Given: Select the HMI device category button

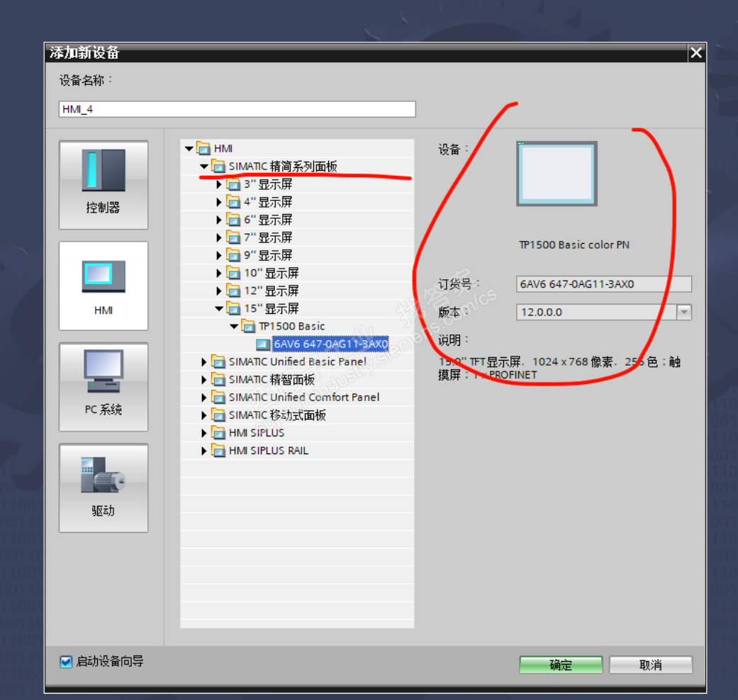Looking at the screenshot, I should click(x=104, y=286).
